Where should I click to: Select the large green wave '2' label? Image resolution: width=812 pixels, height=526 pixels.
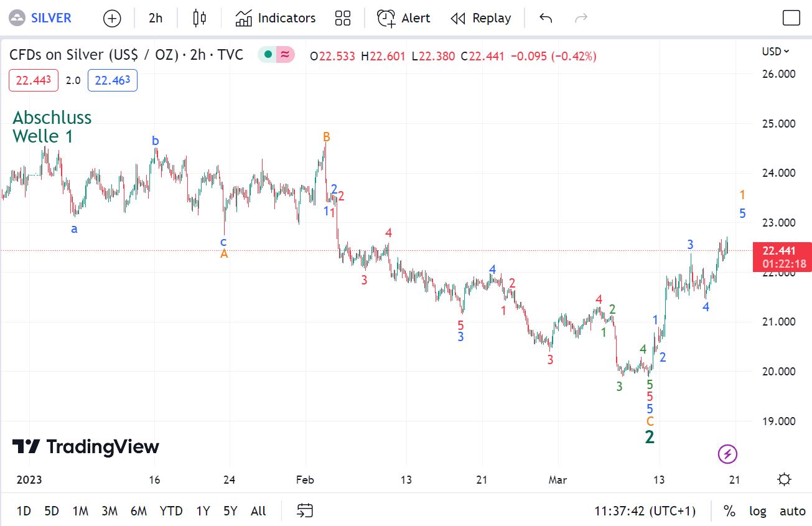click(650, 437)
